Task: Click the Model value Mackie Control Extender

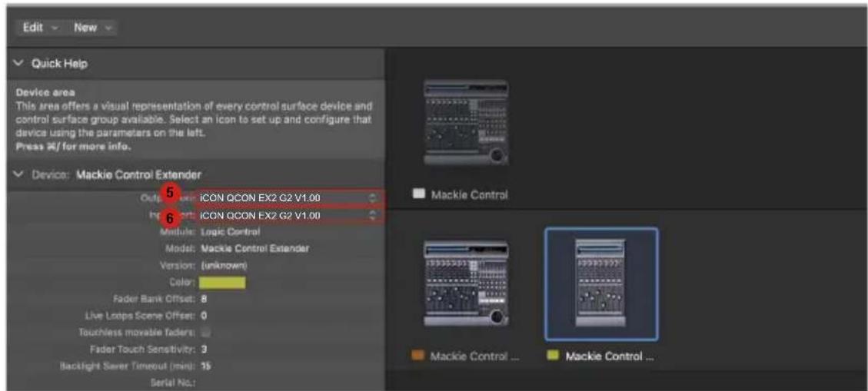Action: click(x=254, y=249)
